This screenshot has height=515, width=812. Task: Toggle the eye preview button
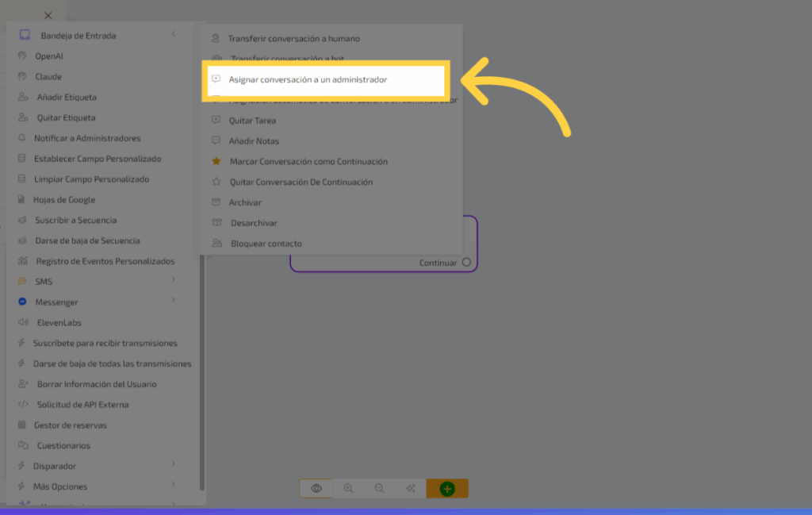click(x=316, y=489)
